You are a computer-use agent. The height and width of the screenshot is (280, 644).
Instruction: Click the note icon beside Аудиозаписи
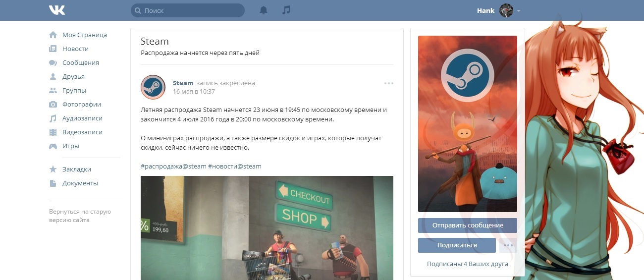point(53,118)
